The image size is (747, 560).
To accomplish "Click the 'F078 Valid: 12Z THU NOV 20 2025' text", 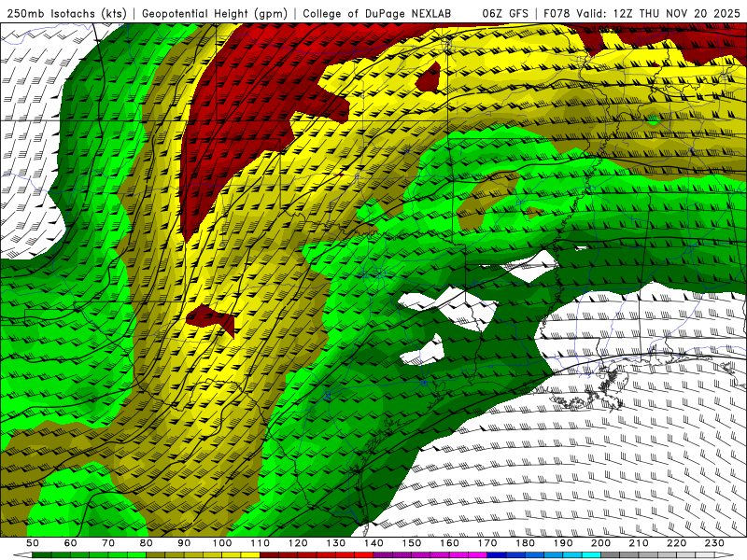I will (641, 13).
